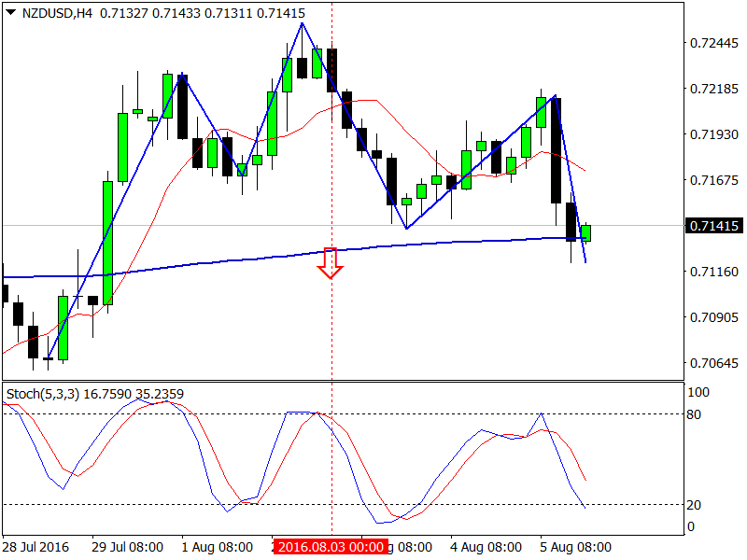Screen dimensions: 747x560
Task: Click the stochastic scale 100 label
Action: coord(698,392)
